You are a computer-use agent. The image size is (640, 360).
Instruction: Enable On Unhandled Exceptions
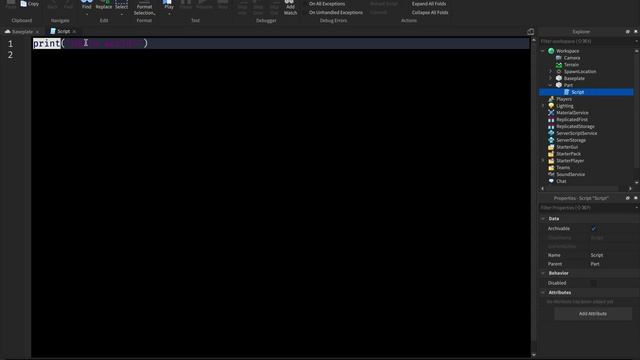click(336, 13)
